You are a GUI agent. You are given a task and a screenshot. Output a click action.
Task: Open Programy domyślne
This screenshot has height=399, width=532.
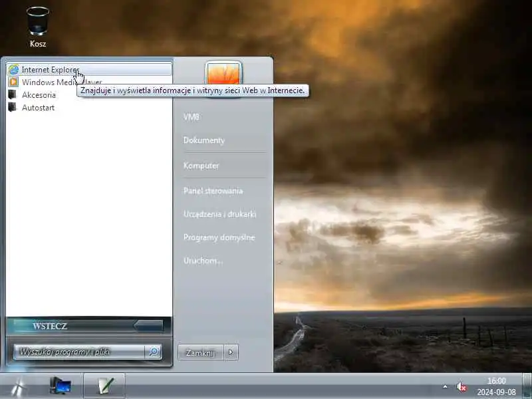point(219,237)
